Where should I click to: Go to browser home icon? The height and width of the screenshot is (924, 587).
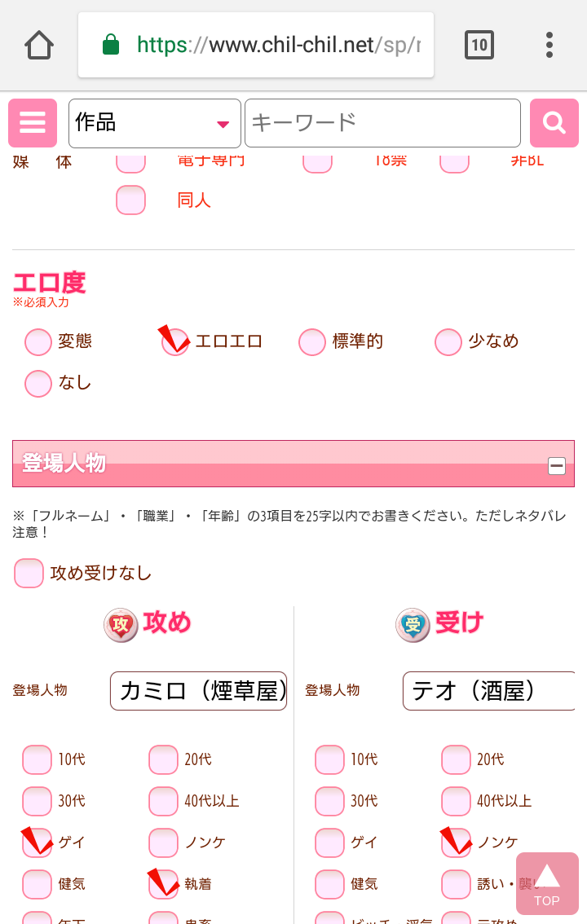[x=39, y=46]
